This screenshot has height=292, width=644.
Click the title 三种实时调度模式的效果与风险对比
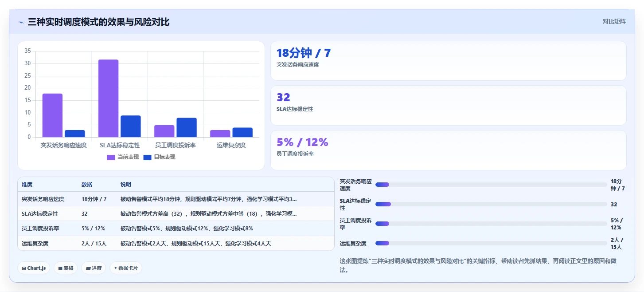(x=98, y=22)
